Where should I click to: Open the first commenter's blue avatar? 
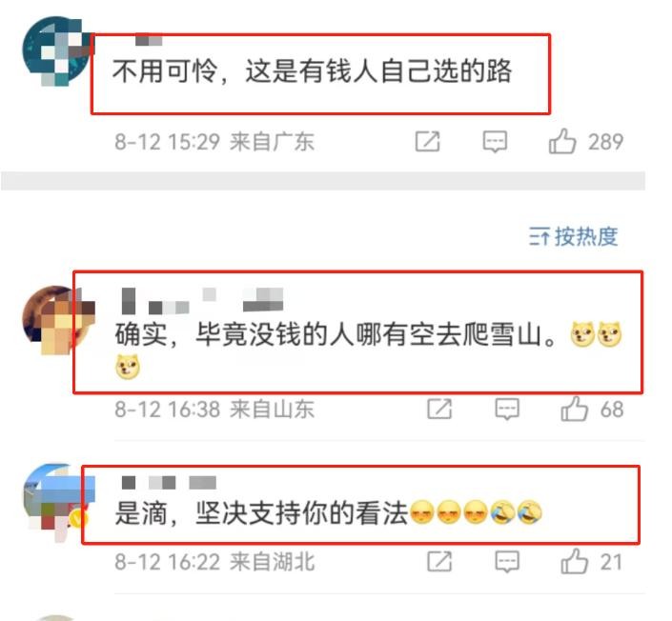tap(56, 50)
